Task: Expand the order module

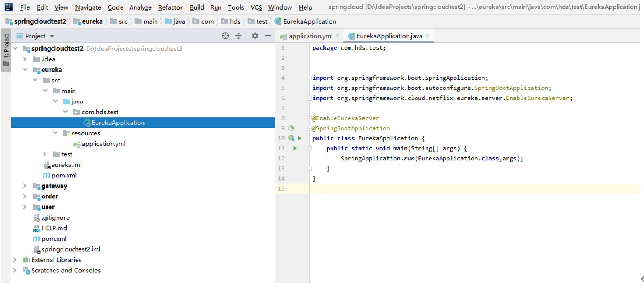Action: click(25, 196)
